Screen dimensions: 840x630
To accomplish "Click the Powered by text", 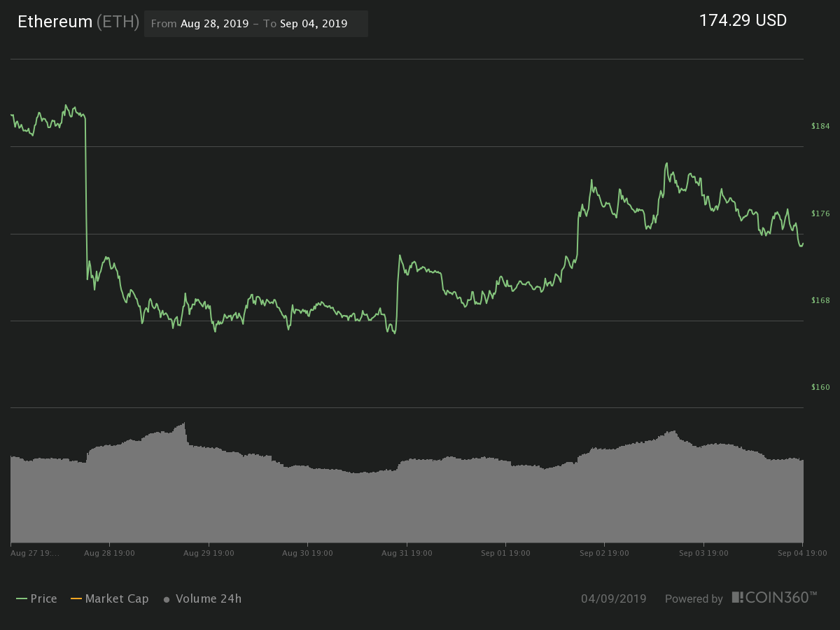I will pos(694,599).
